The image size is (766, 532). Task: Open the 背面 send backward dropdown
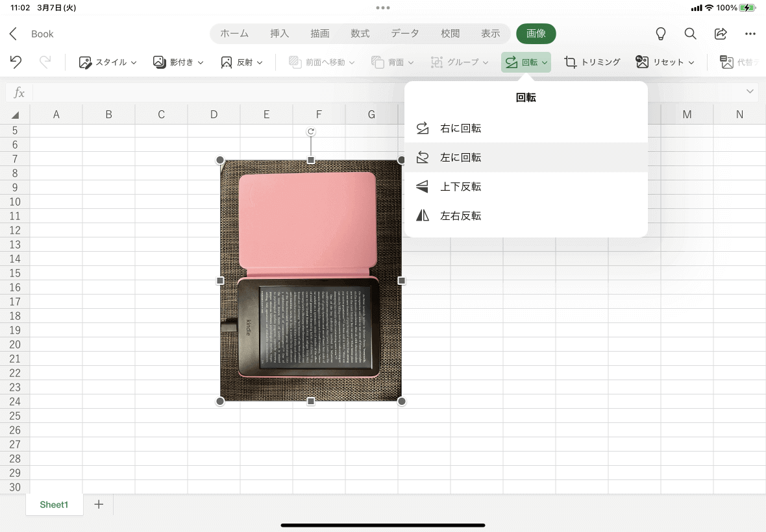(x=392, y=62)
